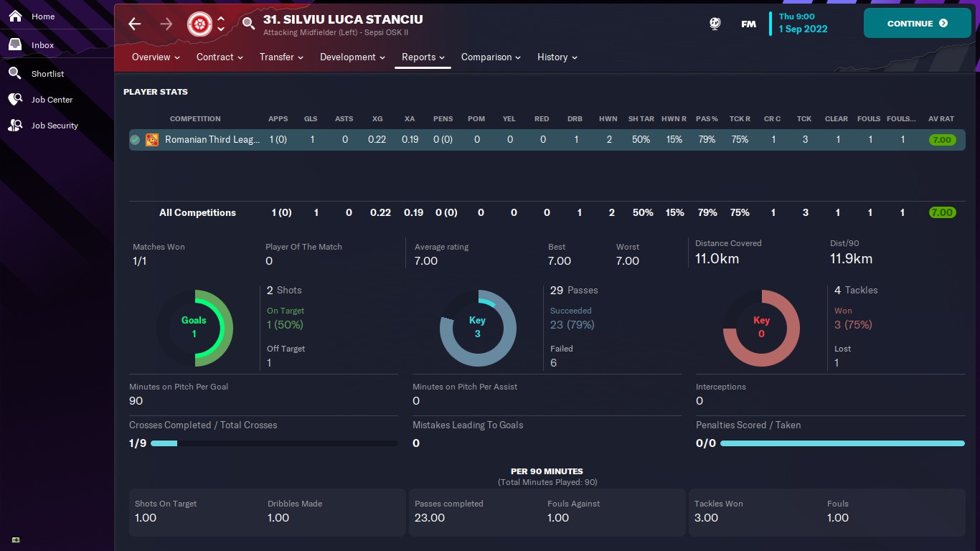Click the power plug icon at bottom left
Screen dimensions: 980x551
coord(16,540)
